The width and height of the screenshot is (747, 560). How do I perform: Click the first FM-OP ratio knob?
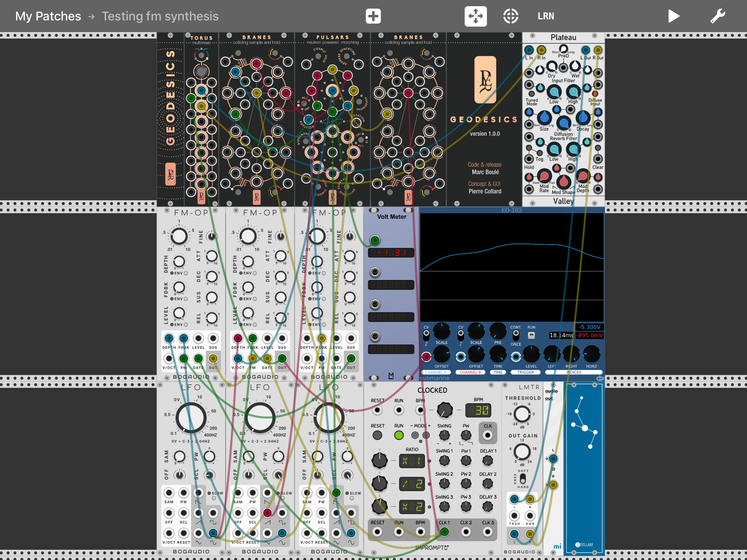pyautogui.click(x=179, y=236)
